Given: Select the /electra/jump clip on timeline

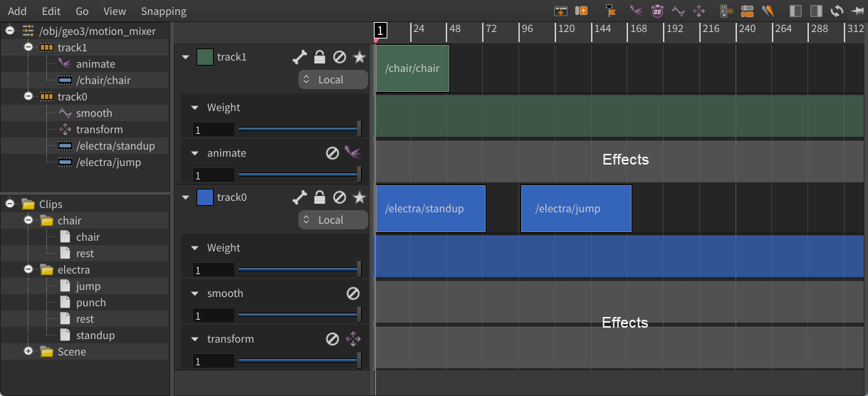Looking at the screenshot, I should pyautogui.click(x=576, y=209).
